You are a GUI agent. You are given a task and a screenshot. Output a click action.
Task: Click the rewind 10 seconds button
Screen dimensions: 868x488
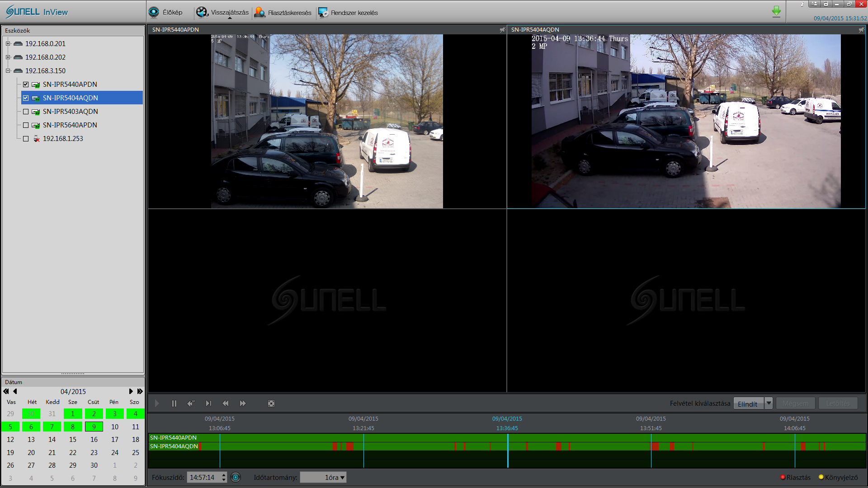click(191, 404)
